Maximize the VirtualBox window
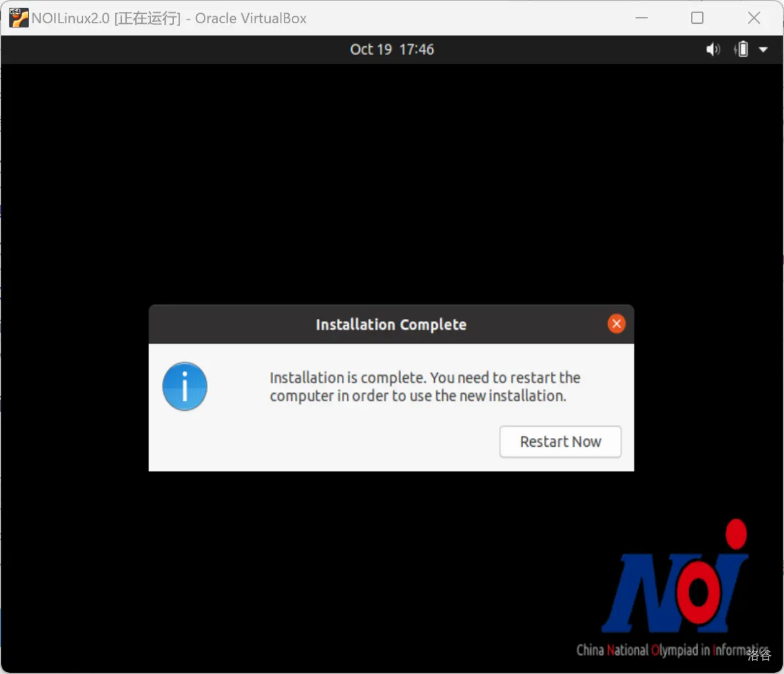784x674 pixels. tap(697, 18)
